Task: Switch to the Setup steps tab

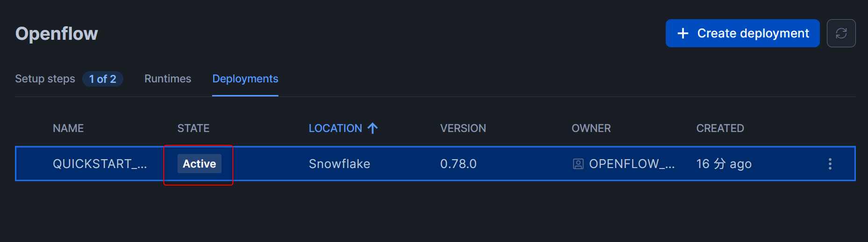Action: click(x=45, y=79)
